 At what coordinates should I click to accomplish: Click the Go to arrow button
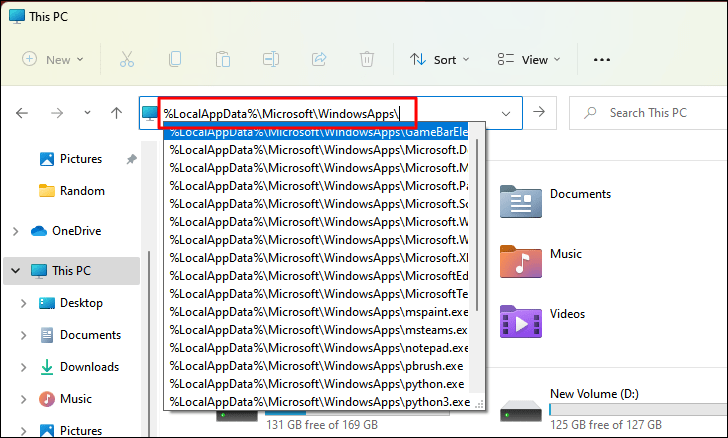pyautogui.click(x=539, y=112)
